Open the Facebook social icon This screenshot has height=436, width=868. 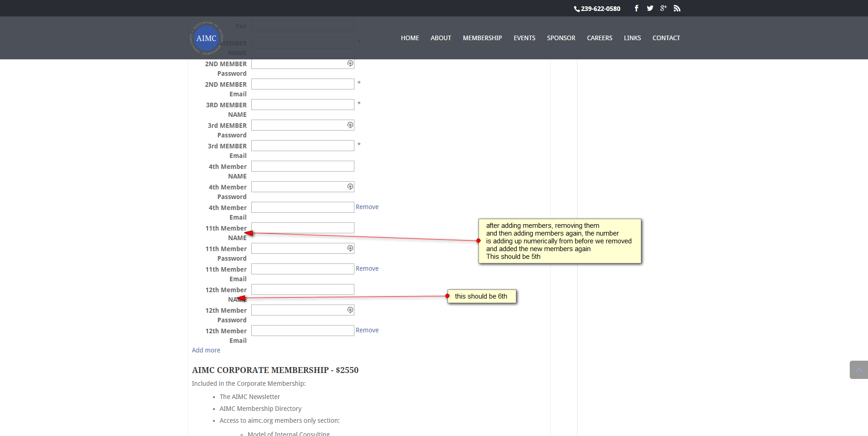[x=636, y=8]
